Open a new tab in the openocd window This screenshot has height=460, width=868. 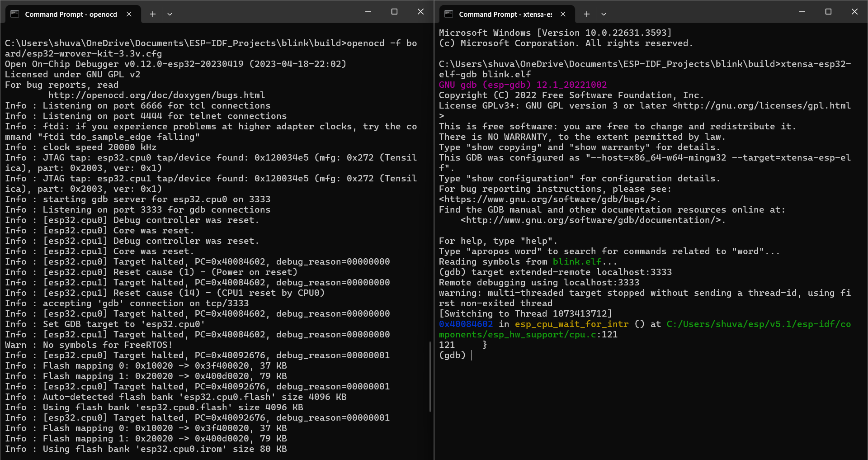[x=153, y=14]
